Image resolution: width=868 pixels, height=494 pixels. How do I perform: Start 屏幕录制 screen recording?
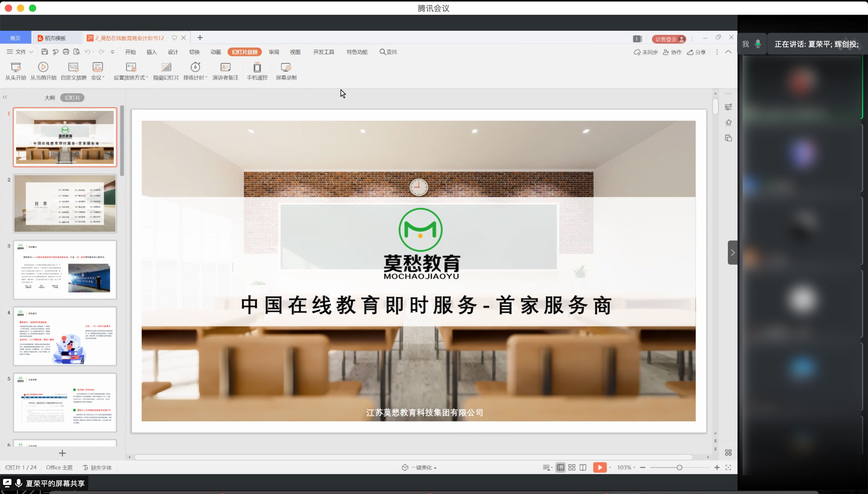pos(286,68)
